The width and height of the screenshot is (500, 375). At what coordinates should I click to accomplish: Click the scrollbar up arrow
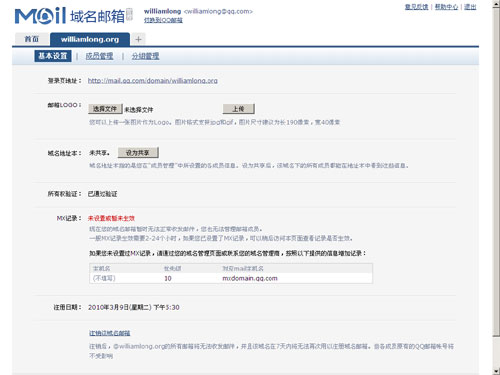[x=496, y=3]
